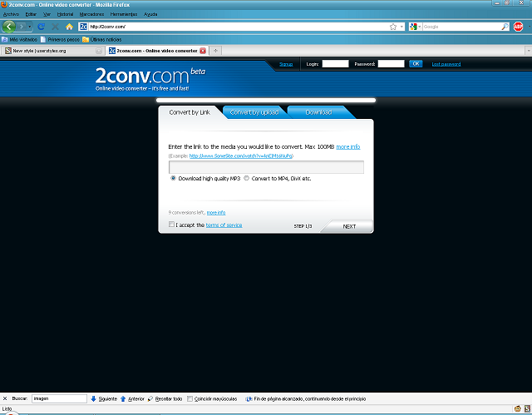The image size is (532, 415).
Task: Click the URL address field
Action: (x=239, y=27)
